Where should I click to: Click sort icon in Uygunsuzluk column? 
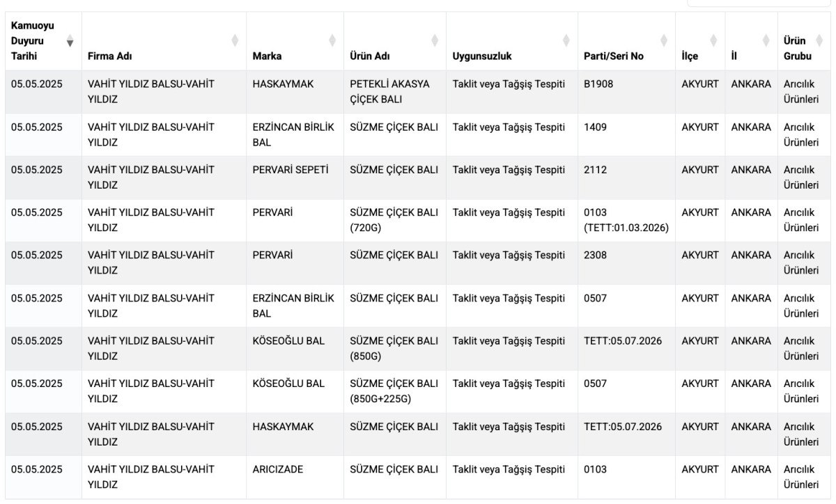point(566,40)
